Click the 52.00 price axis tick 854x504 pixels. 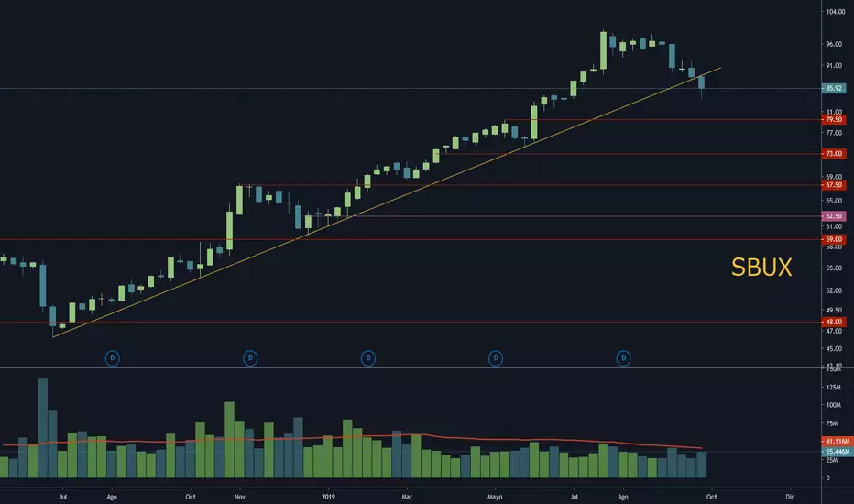click(834, 290)
